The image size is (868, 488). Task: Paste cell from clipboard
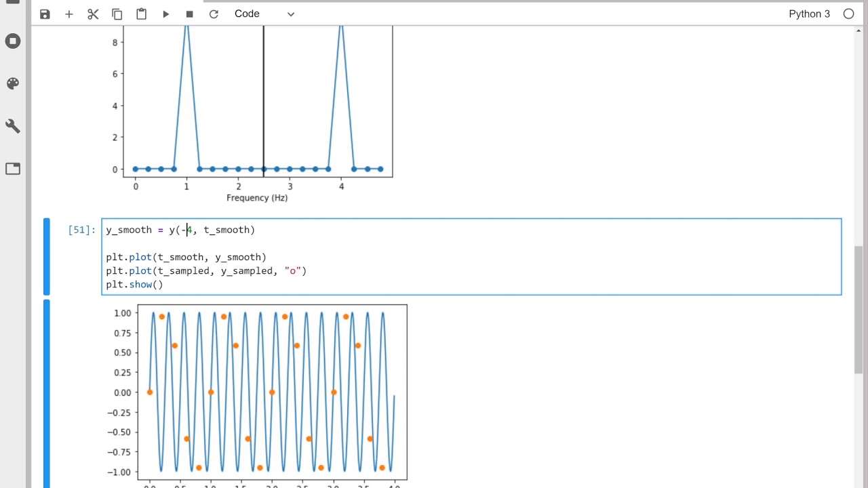pos(141,14)
